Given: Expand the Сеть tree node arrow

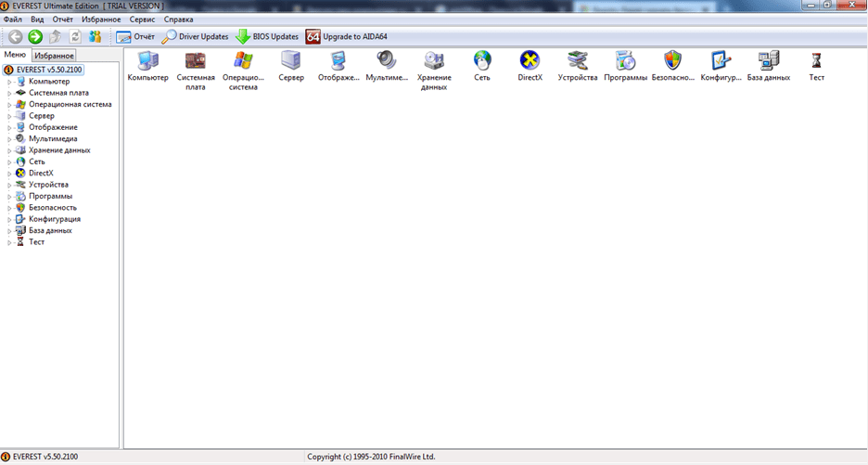Looking at the screenshot, I should pyautogui.click(x=9, y=161).
